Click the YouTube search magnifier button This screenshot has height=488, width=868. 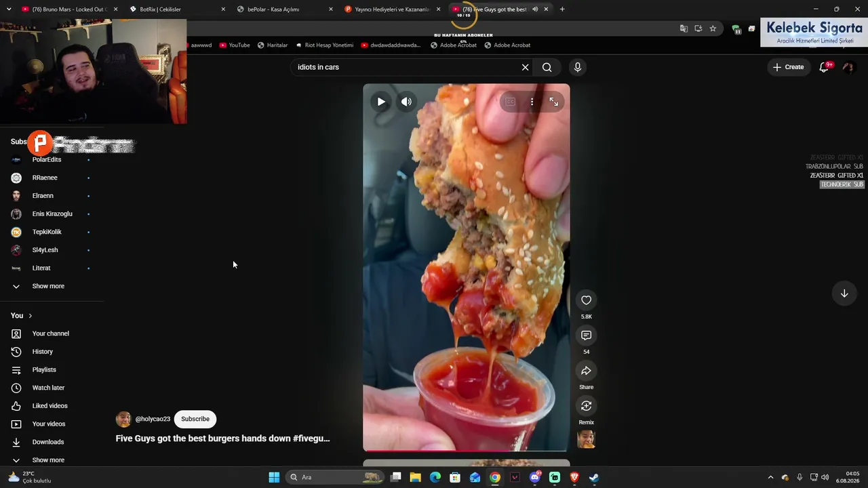pyautogui.click(x=547, y=67)
